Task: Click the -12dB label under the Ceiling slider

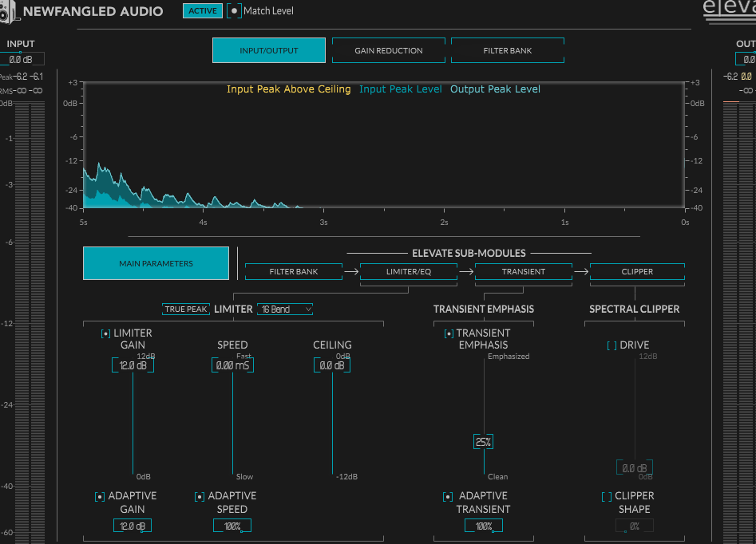Action: click(x=346, y=476)
